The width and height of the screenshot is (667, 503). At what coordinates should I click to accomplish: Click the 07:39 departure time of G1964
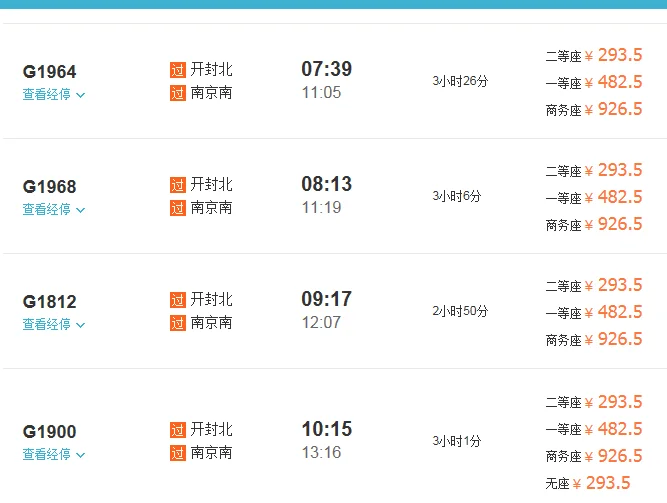tap(327, 69)
